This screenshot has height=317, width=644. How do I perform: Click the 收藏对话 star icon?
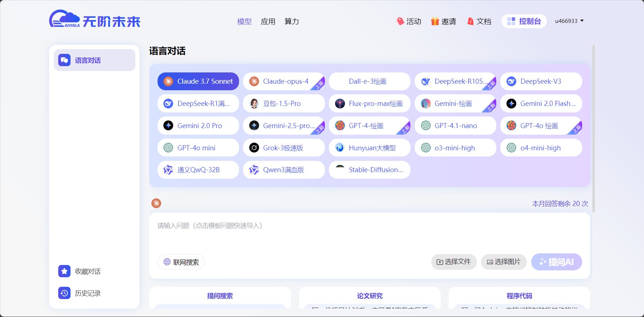tap(64, 271)
